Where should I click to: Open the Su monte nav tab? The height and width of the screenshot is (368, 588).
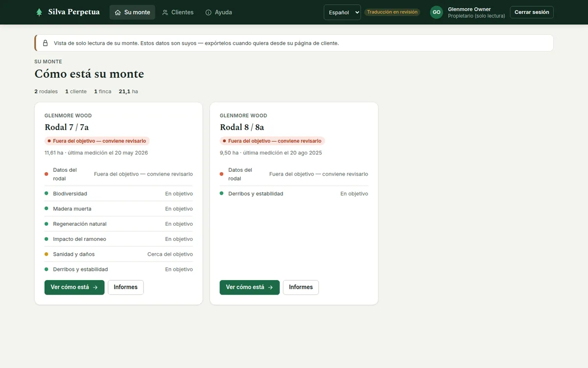pyautogui.click(x=132, y=12)
